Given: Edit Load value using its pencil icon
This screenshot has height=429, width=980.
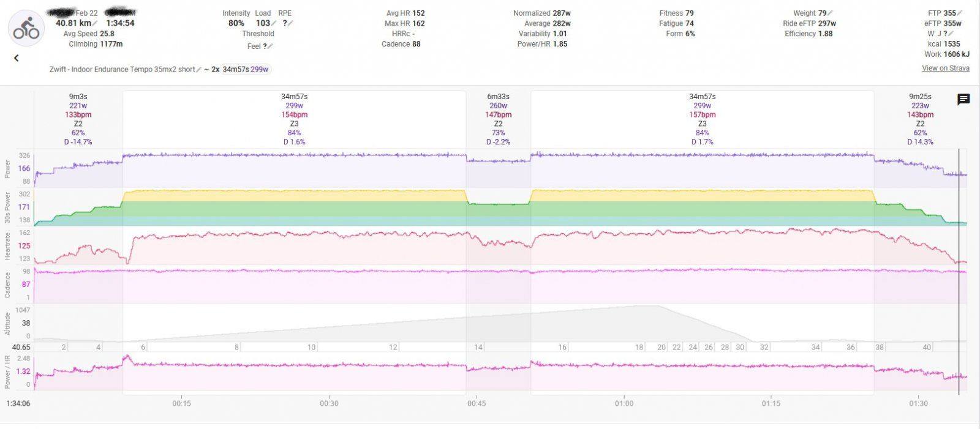Looking at the screenshot, I should tap(274, 23).
